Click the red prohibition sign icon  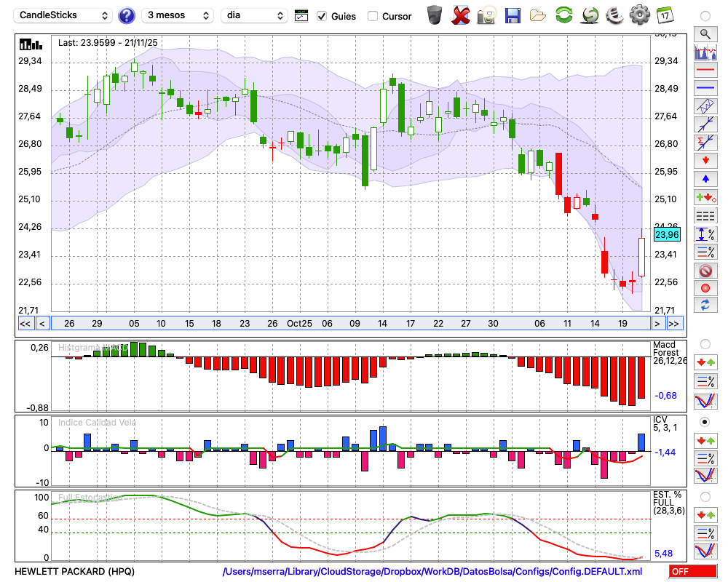(x=705, y=271)
